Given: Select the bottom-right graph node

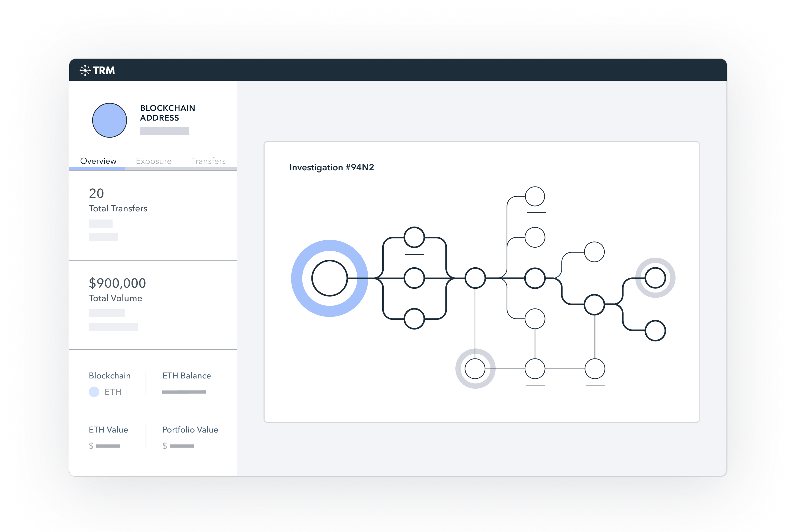Looking at the screenshot, I should tap(655, 330).
